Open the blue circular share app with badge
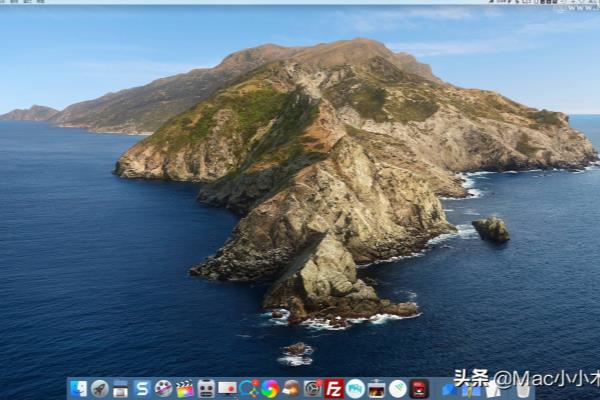 tap(249, 389)
